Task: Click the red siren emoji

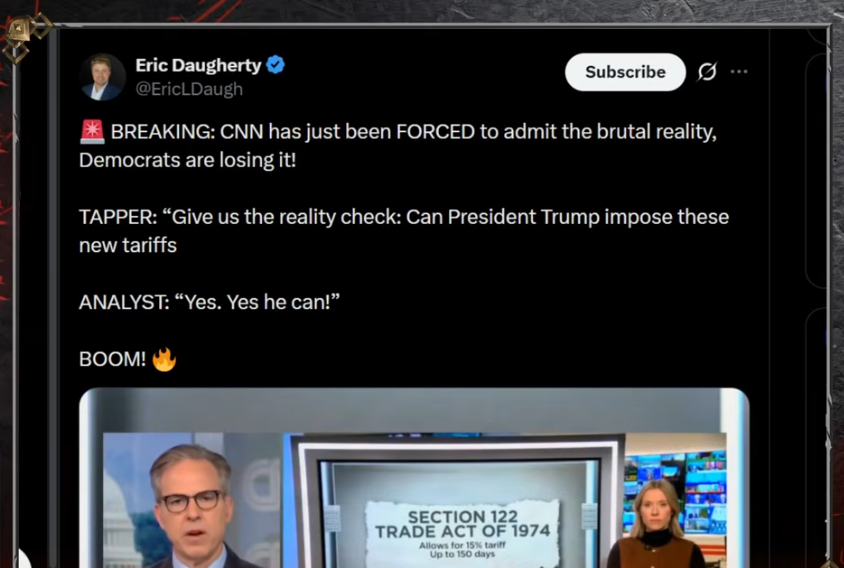Action: (92, 132)
